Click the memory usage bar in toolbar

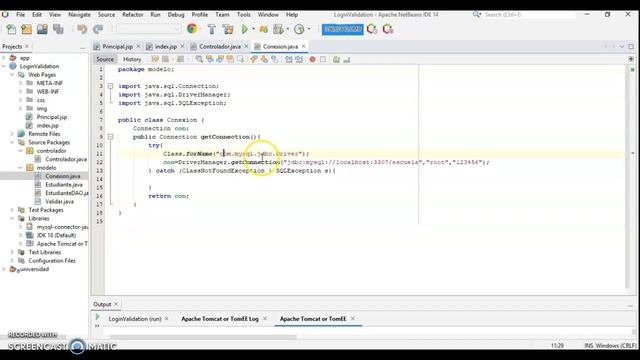pyautogui.click(x=342, y=29)
